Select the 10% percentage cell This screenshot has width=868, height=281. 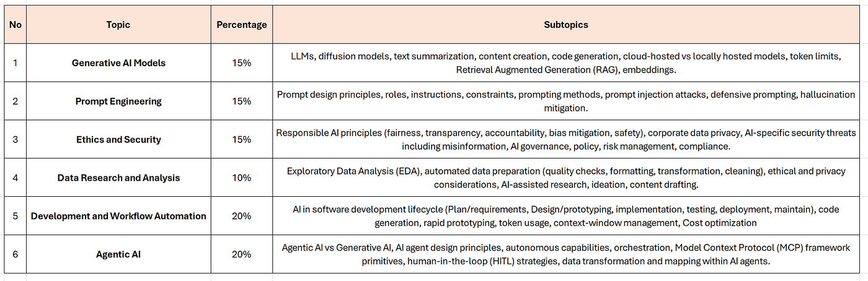[242, 178]
